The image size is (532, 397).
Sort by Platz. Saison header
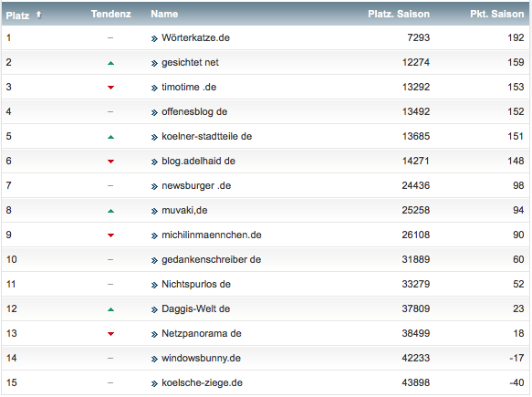(x=399, y=14)
